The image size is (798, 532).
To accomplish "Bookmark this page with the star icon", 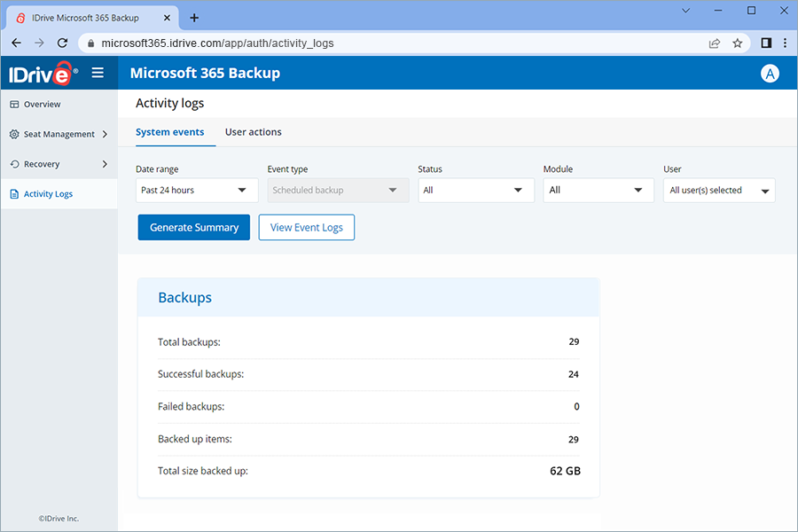I will 738,43.
